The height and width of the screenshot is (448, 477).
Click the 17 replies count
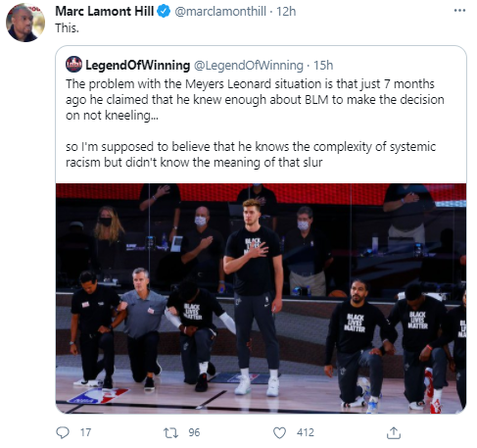(x=85, y=432)
